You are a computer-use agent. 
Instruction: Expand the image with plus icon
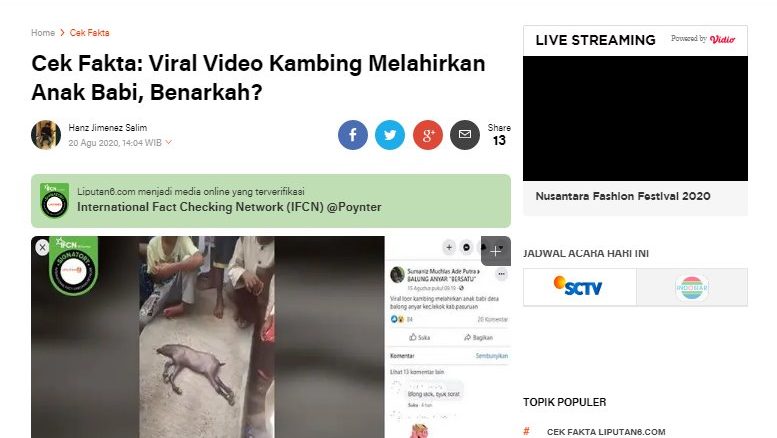[496, 252]
